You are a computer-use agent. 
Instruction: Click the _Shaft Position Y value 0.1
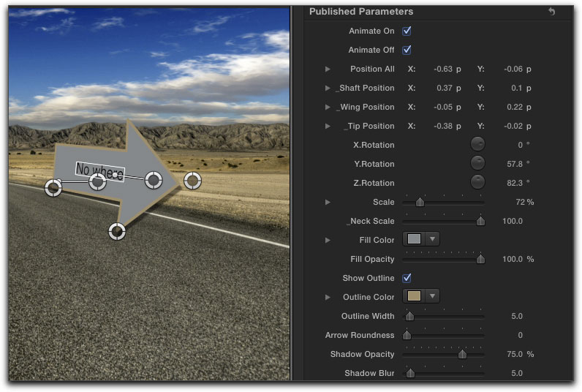pos(517,88)
